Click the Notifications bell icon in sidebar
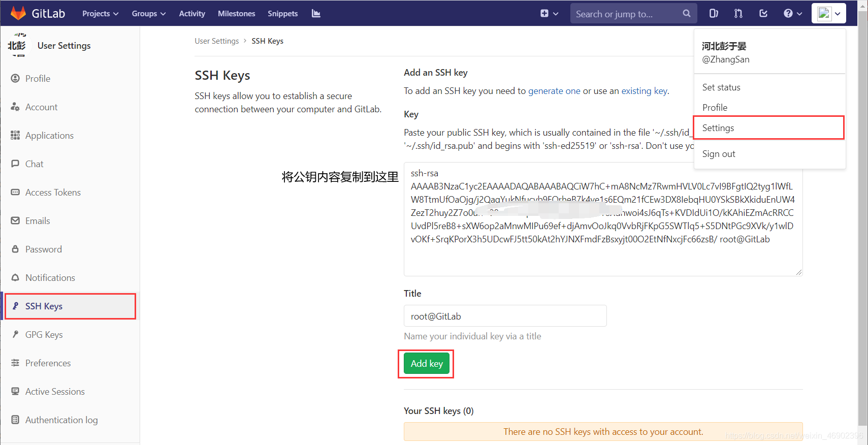The image size is (868, 445). tap(15, 277)
